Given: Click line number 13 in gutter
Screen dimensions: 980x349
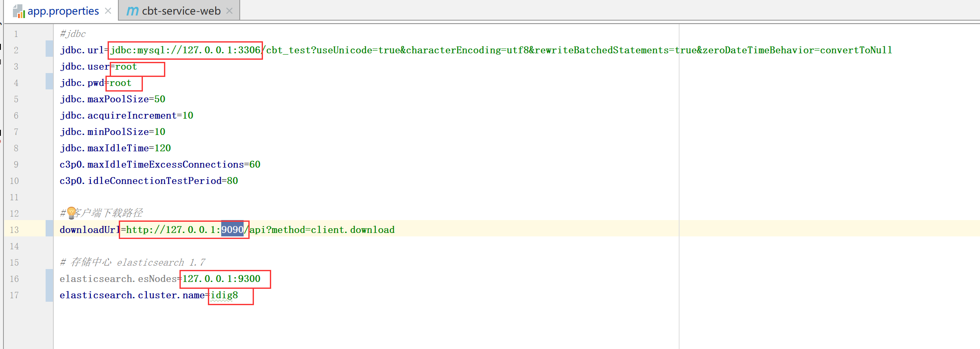Looking at the screenshot, I should 14,230.
